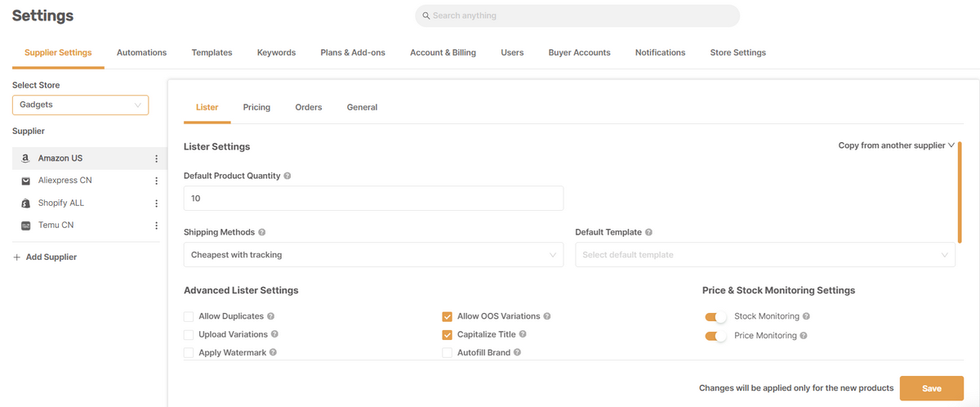The height and width of the screenshot is (407, 980).
Task: Open the three-dot menu for Temu CN
Action: coord(156,226)
